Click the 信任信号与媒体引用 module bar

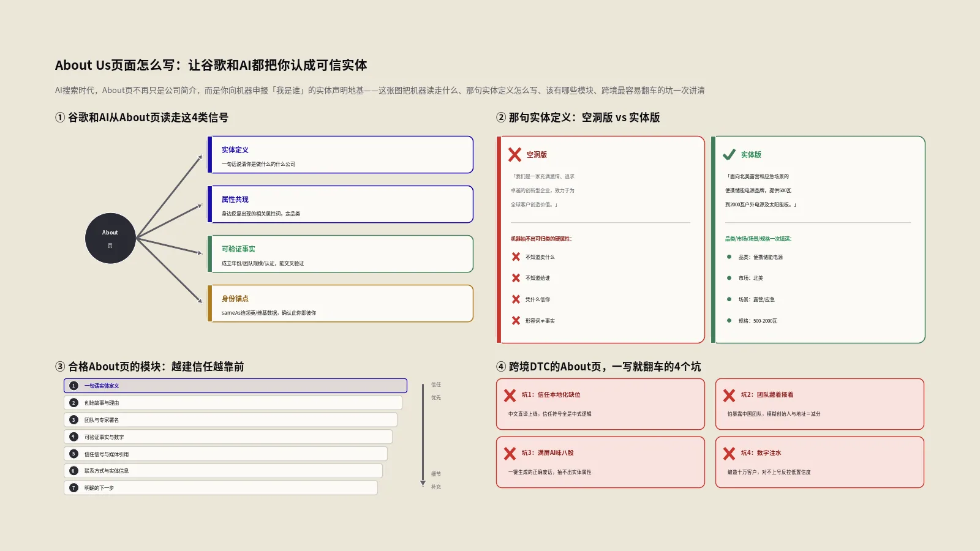coord(225,454)
